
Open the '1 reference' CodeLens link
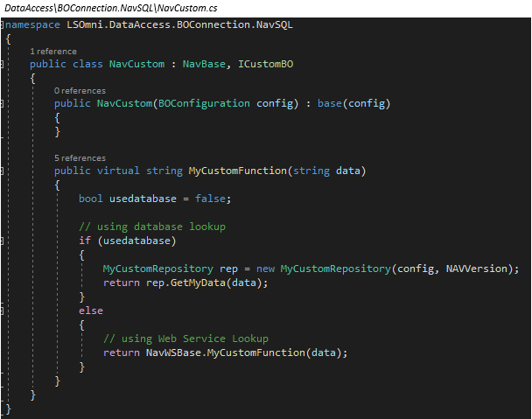52,52
